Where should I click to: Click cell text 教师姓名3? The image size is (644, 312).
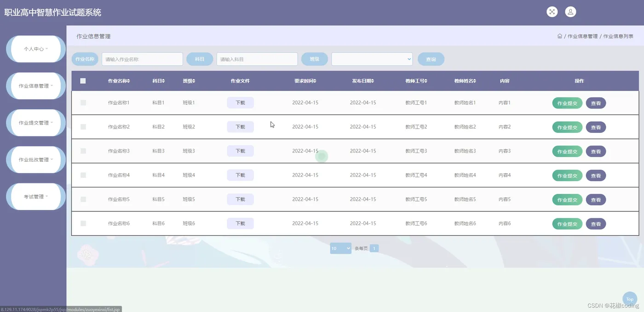pos(465,151)
